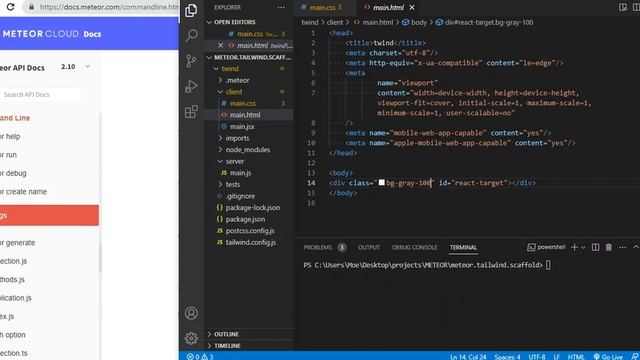Close main.html in Open Editors list
This screenshot has width=640, height=360.
click(220, 45)
